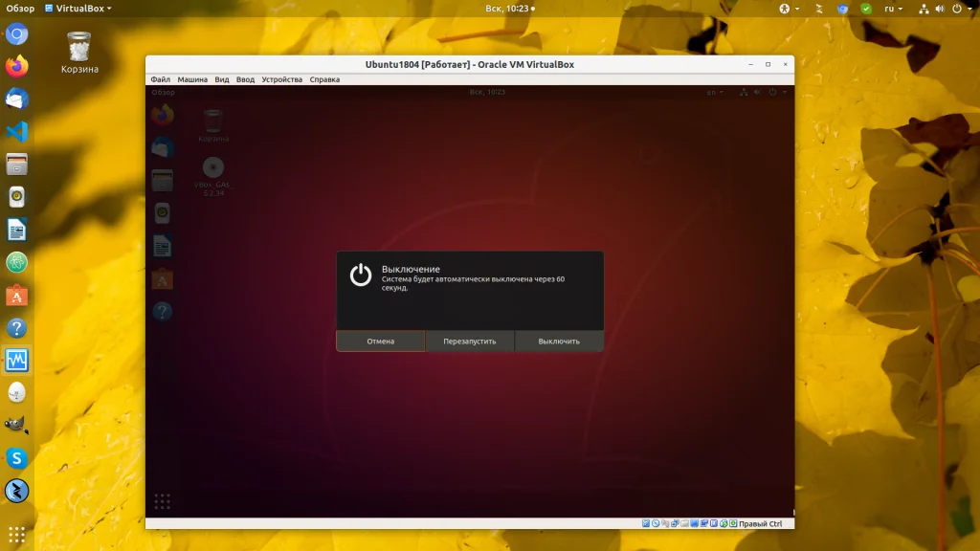Open GIMP from the dock

pyautogui.click(x=17, y=426)
